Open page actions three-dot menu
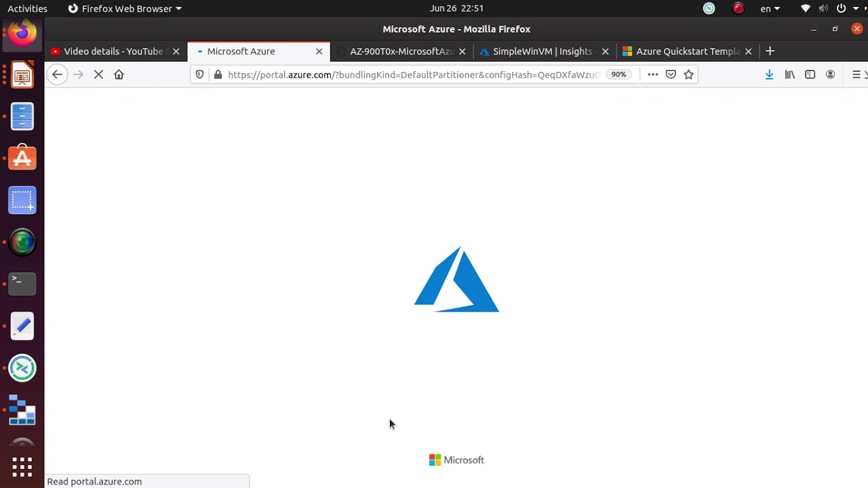This screenshot has width=868, height=488. 653,75
